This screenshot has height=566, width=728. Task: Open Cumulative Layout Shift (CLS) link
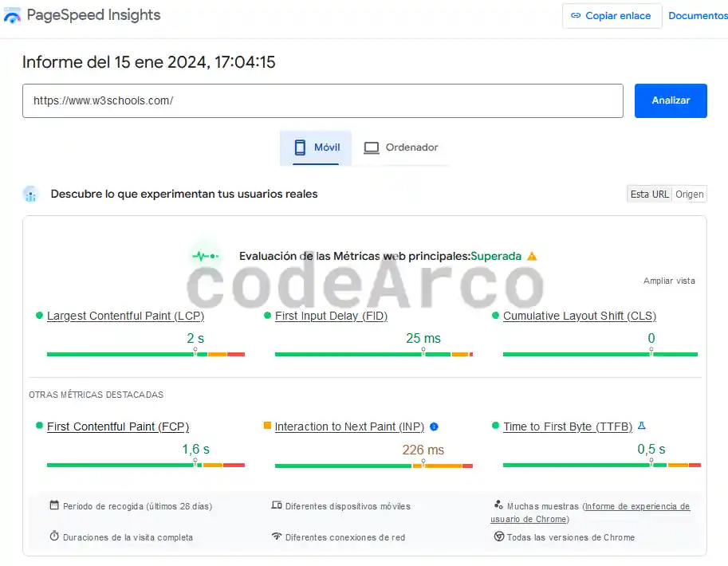click(580, 316)
